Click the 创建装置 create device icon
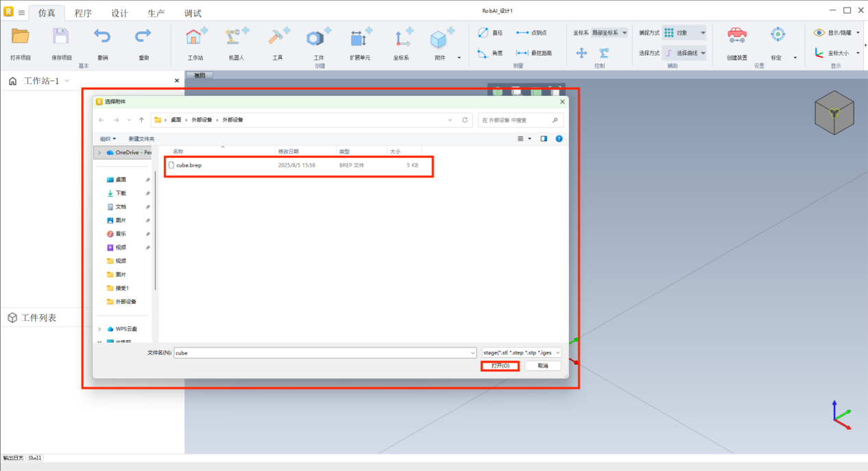This screenshot has height=471, width=868. [x=737, y=36]
